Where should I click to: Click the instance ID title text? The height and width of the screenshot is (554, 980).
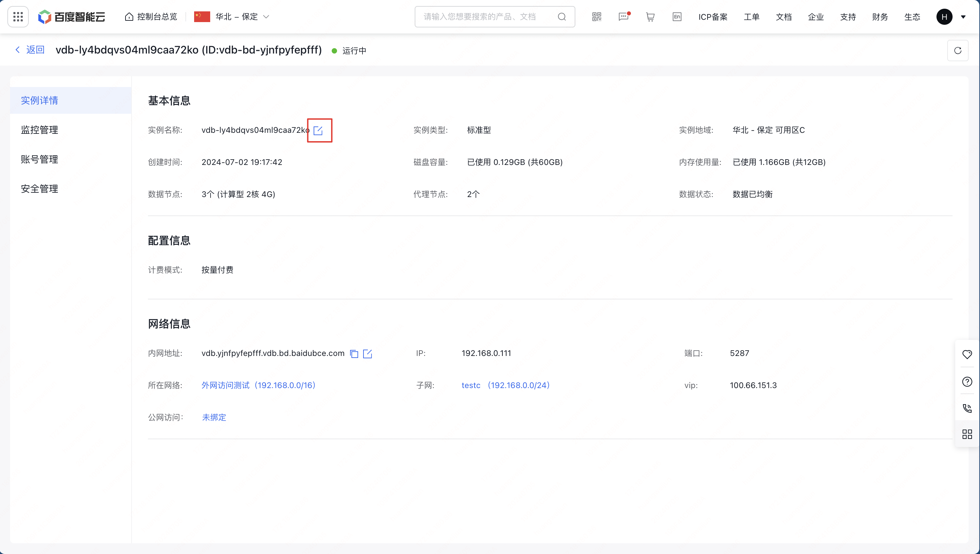189,50
